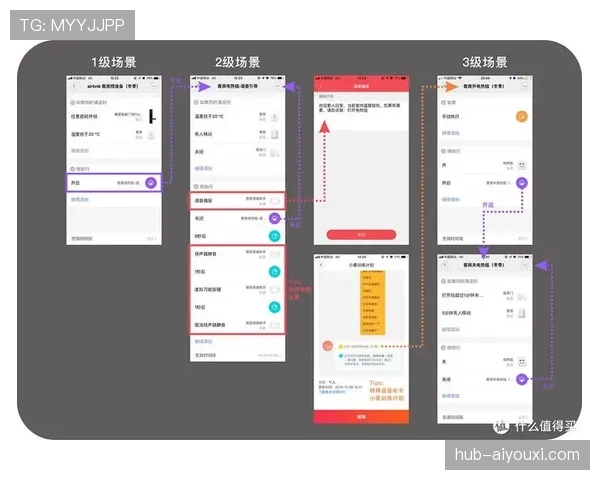Tap action 继续添加 link below airbnb screen's 开启 row
This screenshot has height=480, width=600.
click(x=80, y=200)
